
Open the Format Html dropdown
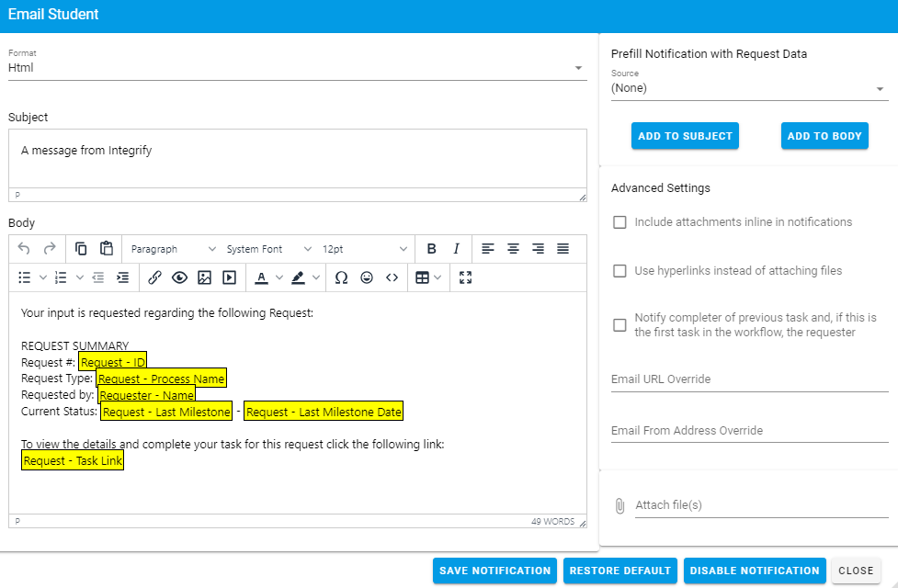(297, 68)
